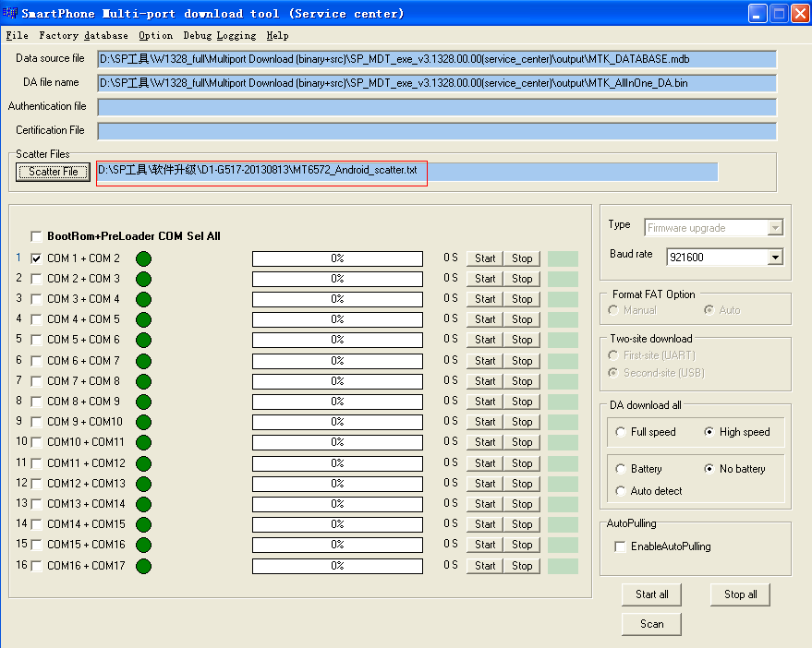Click Start all button

[x=651, y=594]
